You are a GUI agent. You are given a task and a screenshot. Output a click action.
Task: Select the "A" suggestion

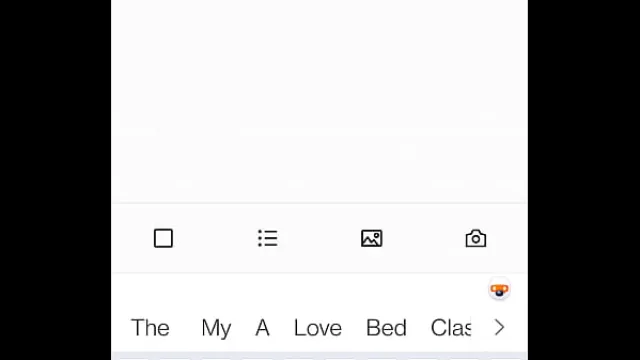(262, 327)
